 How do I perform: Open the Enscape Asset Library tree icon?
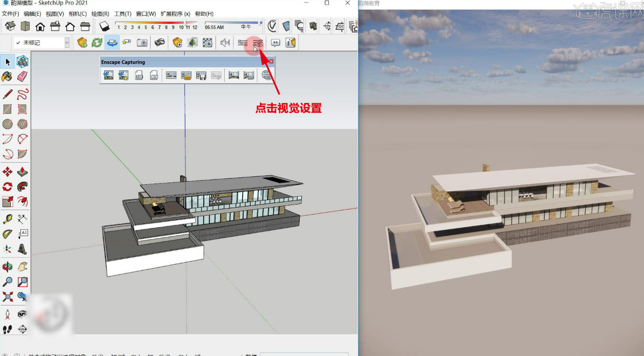(x=193, y=43)
